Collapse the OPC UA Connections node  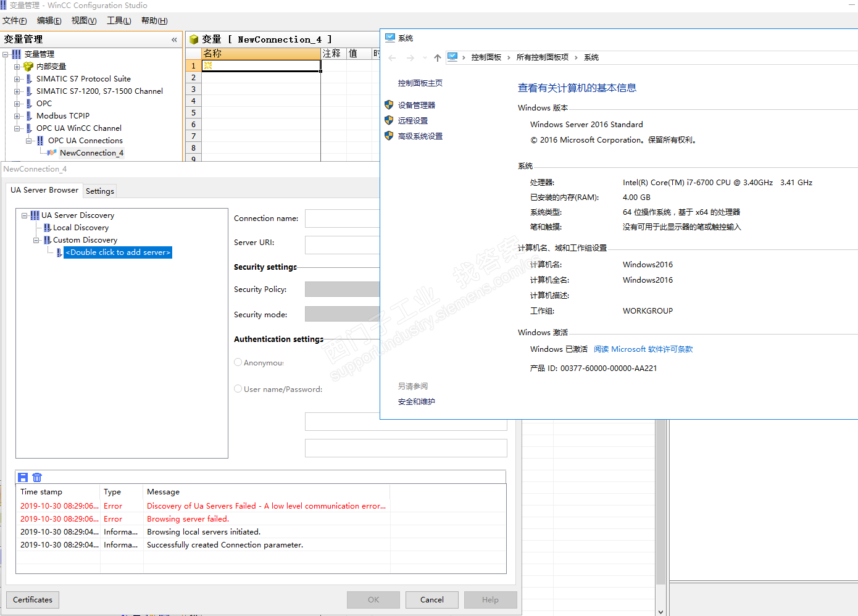pyautogui.click(x=29, y=141)
